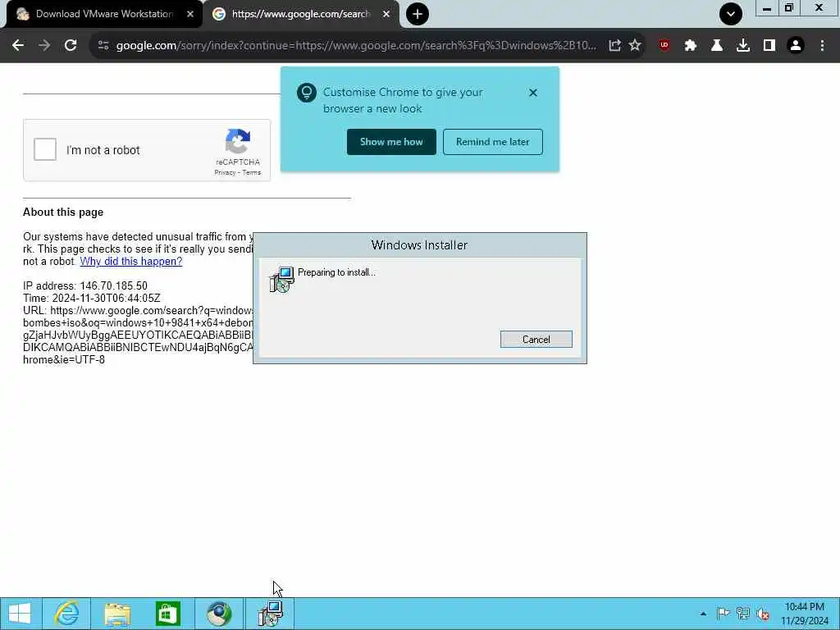Open a new tab with plus button
The width and height of the screenshot is (840, 630).
[418, 14]
